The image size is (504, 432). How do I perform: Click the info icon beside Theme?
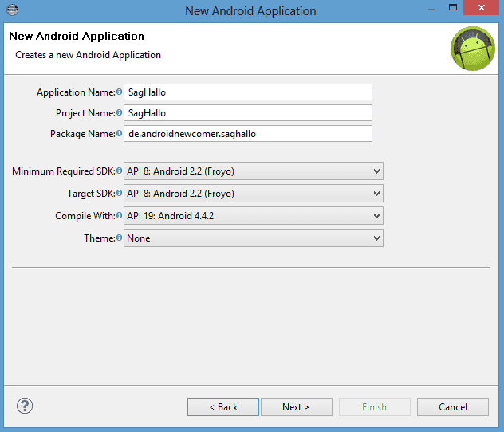(x=120, y=238)
